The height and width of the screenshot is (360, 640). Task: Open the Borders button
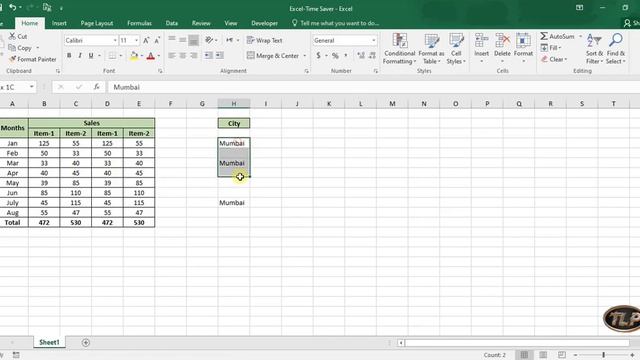(x=112, y=56)
